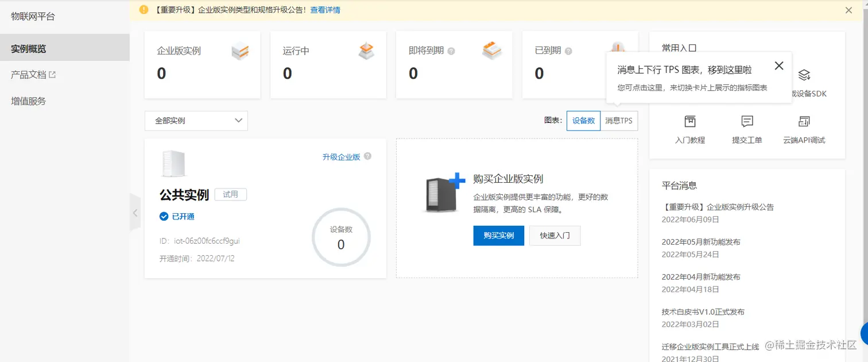Click the 设备SDK download icon
This screenshot has width=868, height=362.
(804, 75)
